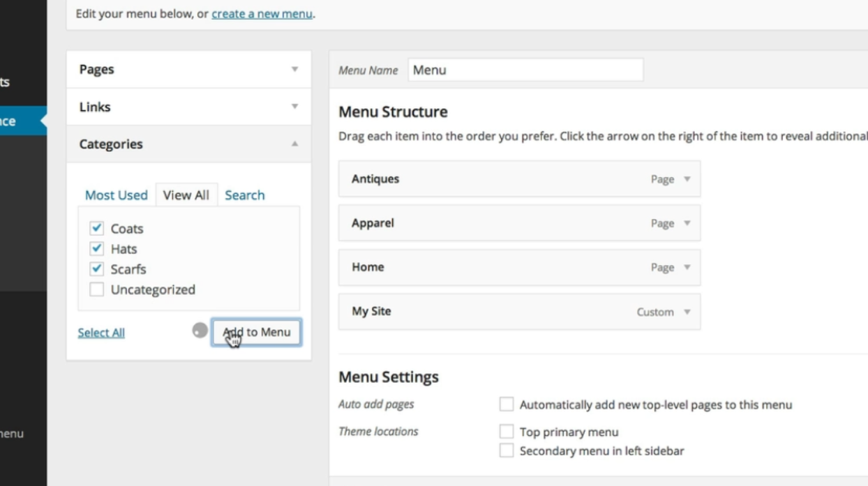Image resolution: width=868 pixels, height=486 pixels.
Task: Click the Select All link
Action: [x=101, y=333]
